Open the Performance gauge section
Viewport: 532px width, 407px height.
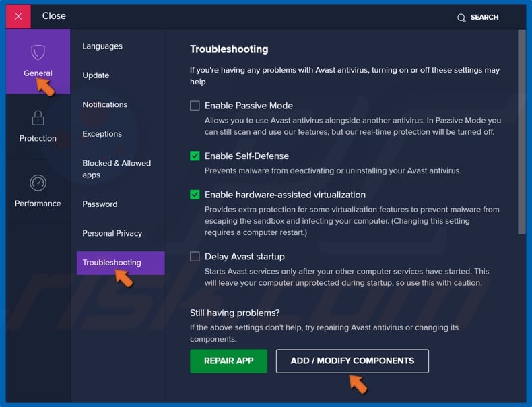(x=38, y=191)
